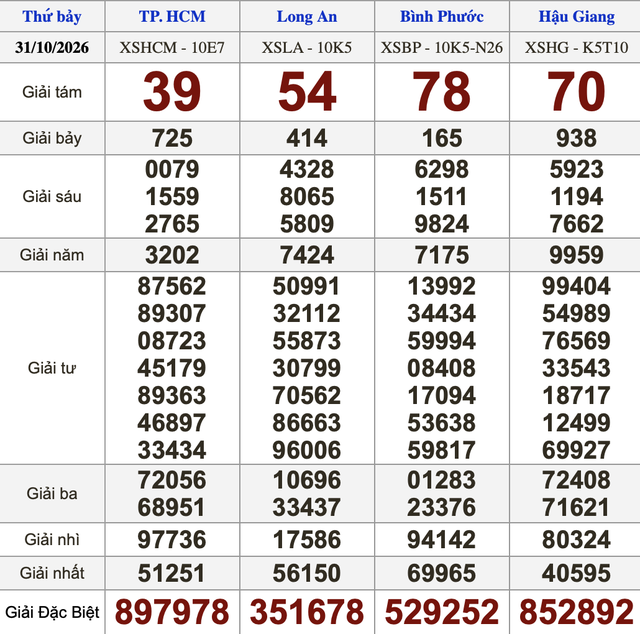640x634 pixels.
Task: Select Giải nhì number 94142
Action: (442, 539)
